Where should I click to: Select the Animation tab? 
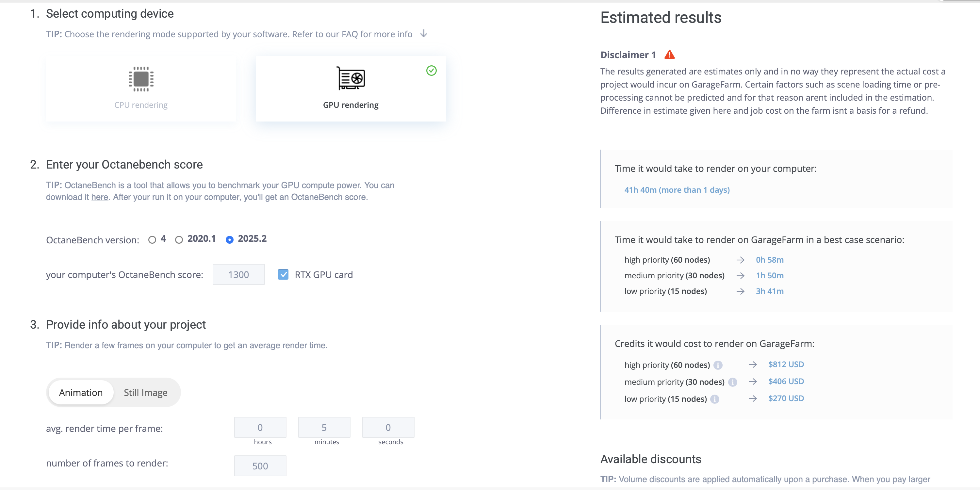tap(81, 392)
